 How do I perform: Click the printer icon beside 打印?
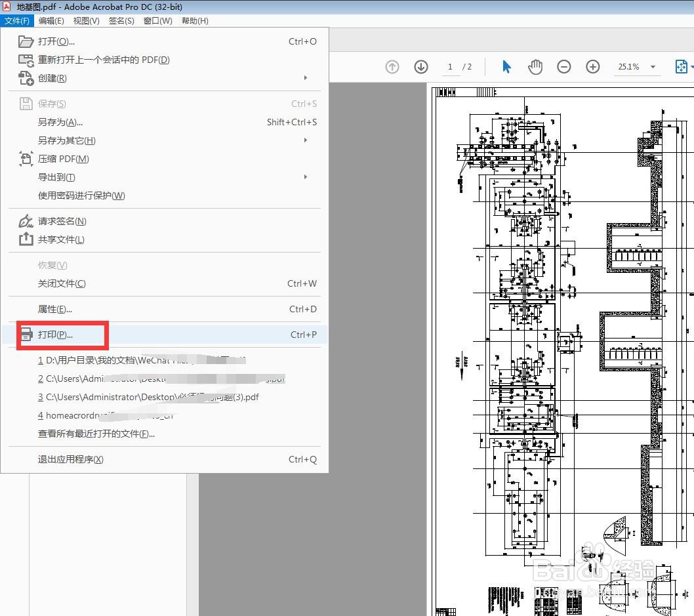pos(26,335)
